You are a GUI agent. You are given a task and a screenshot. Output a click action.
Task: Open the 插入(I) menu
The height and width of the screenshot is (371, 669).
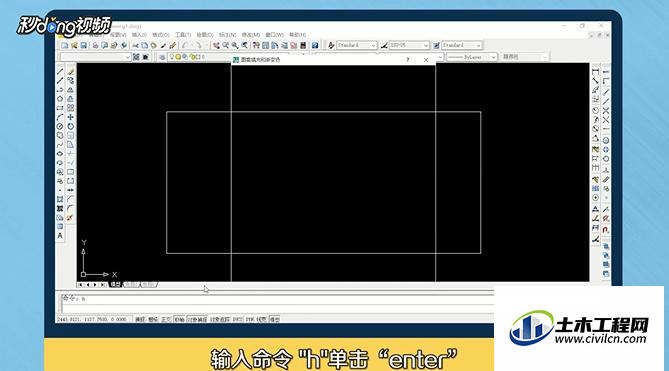click(x=139, y=35)
